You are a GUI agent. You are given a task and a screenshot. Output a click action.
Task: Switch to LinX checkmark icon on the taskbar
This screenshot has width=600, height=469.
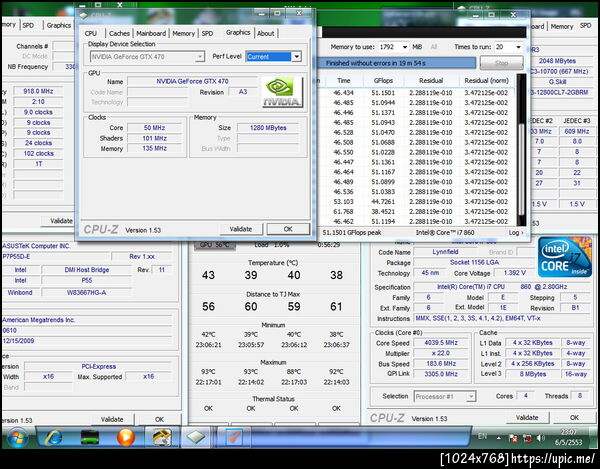point(234,437)
